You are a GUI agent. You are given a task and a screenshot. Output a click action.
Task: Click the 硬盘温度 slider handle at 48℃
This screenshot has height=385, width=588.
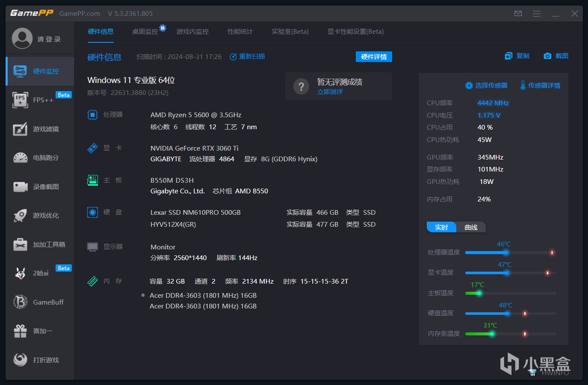coord(508,314)
